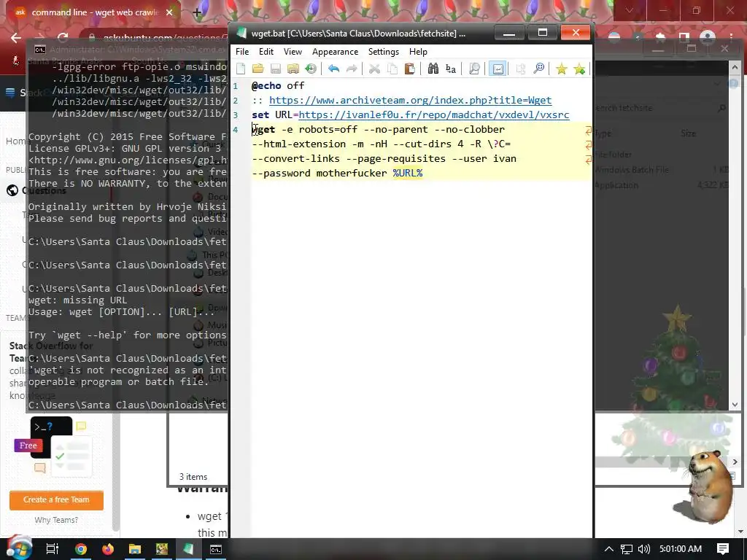Click the volume speaker tray icon
This screenshot has width=747, height=560.
[x=643, y=549]
